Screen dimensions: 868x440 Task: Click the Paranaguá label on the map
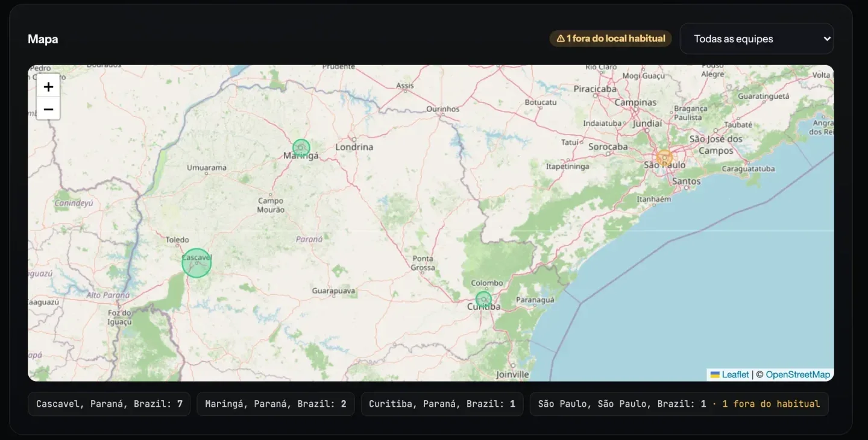[x=535, y=300]
